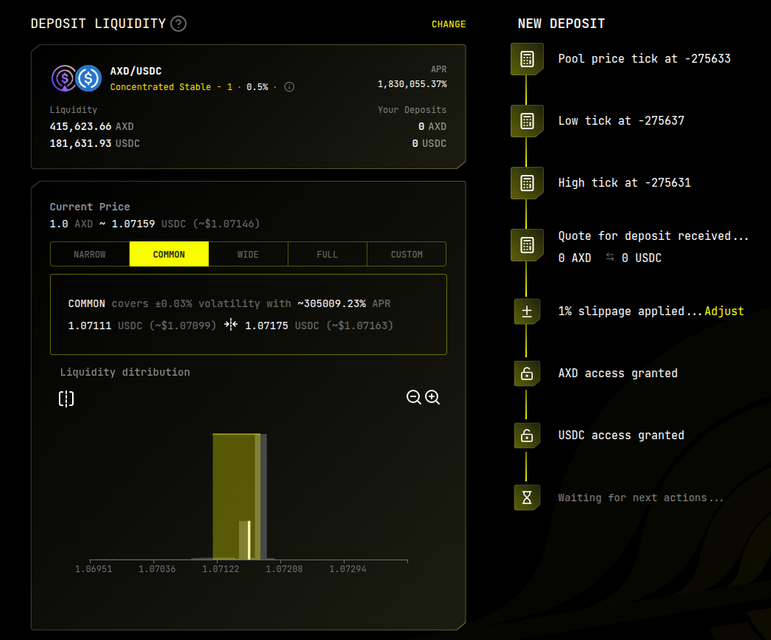Select the COMMON range preset
This screenshot has width=771, height=640.
tap(169, 254)
